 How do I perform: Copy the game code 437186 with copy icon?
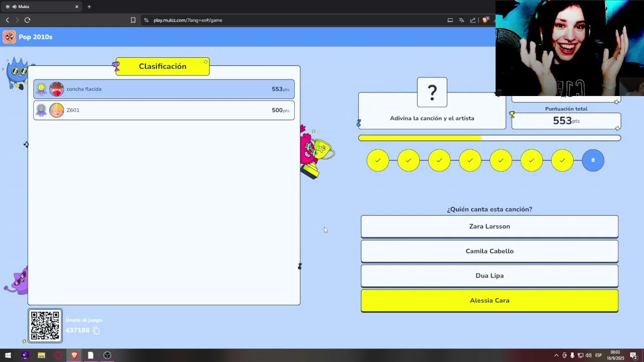point(96,330)
